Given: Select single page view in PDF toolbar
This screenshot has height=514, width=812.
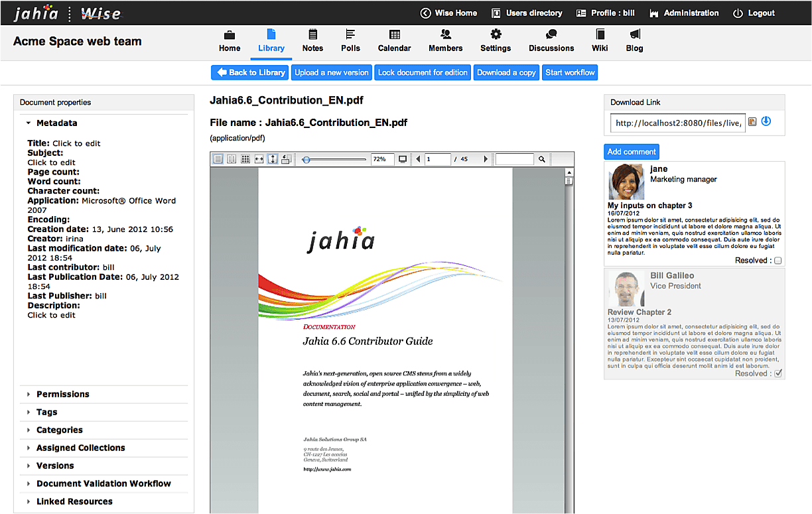Looking at the screenshot, I should pyautogui.click(x=218, y=159).
